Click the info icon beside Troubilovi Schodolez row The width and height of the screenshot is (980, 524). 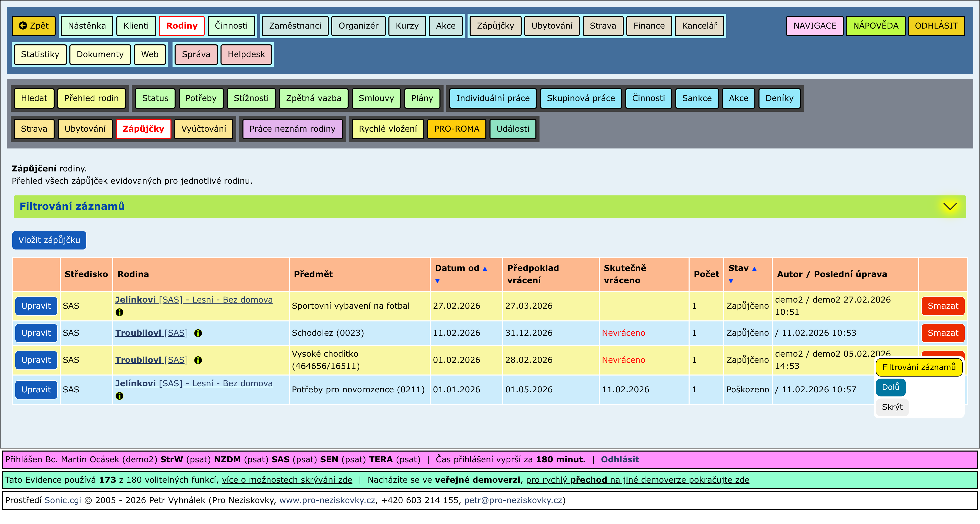point(198,333)
